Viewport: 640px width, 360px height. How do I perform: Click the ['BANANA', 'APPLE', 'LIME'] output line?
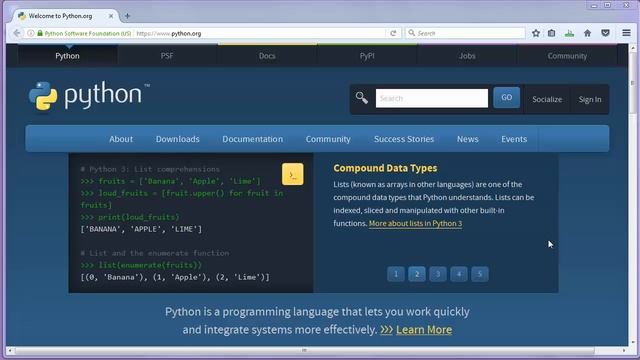(x=141, y=229)
